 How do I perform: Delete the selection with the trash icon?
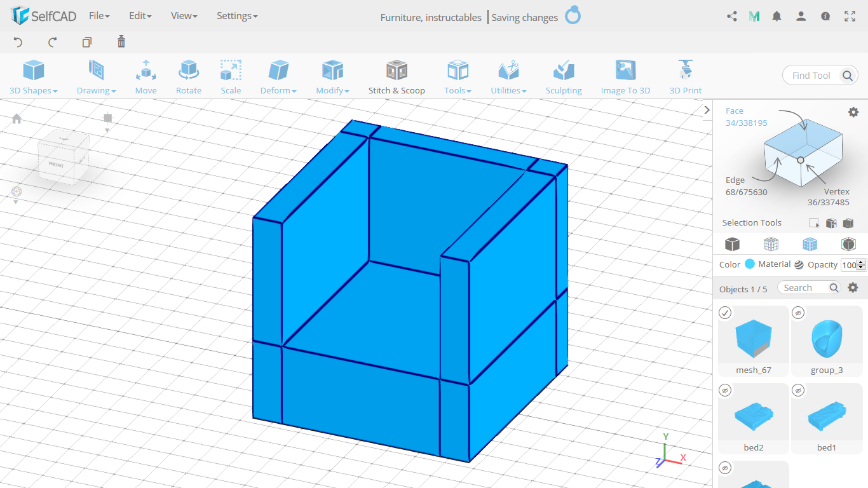pyautogui.click(x=121, y=42)
